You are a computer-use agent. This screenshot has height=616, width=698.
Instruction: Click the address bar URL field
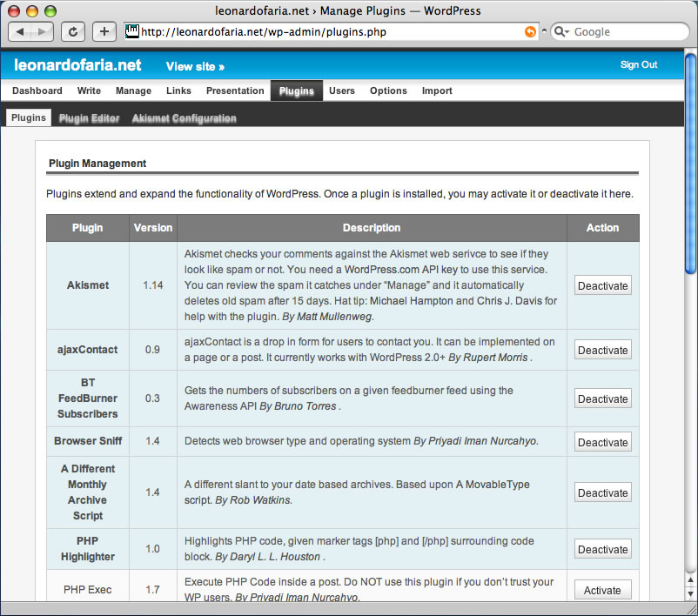pyautogui.click(x=332, y=31)
